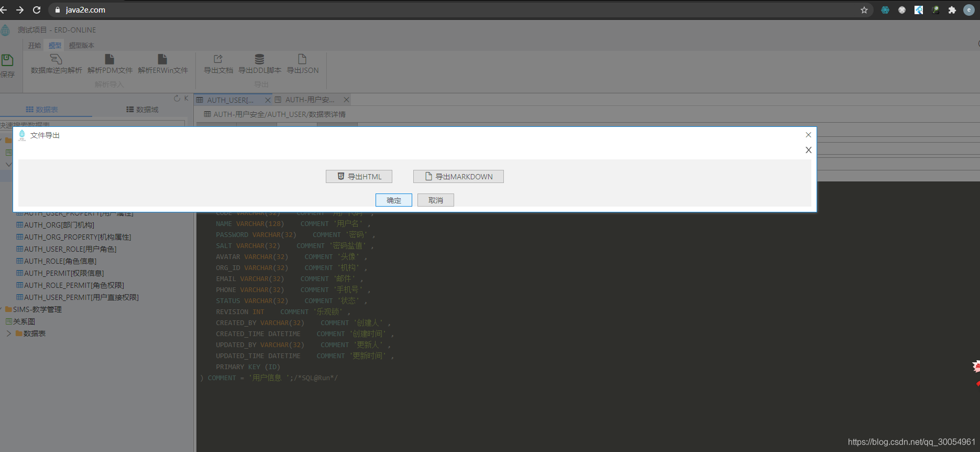Image resolution: width=980 pixels, height=452 pixels.
Task: Click the 快速搜索数据表 search field
Action: (93, 124)
